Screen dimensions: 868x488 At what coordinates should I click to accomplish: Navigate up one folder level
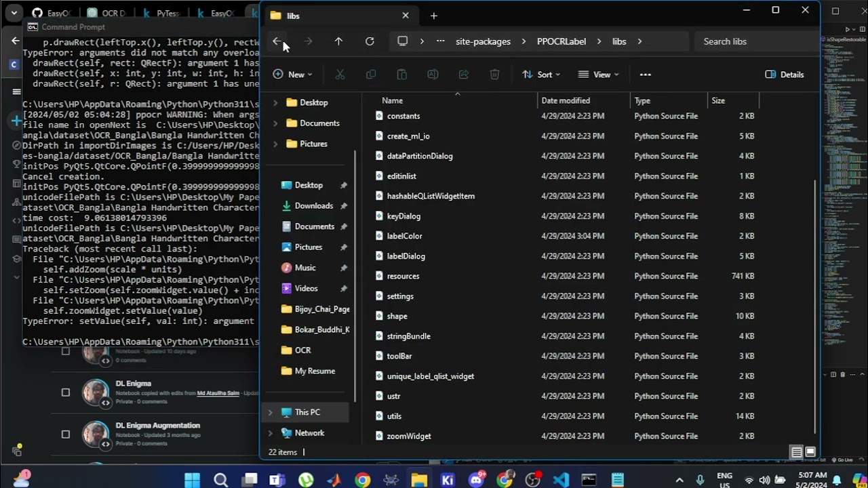338,41
